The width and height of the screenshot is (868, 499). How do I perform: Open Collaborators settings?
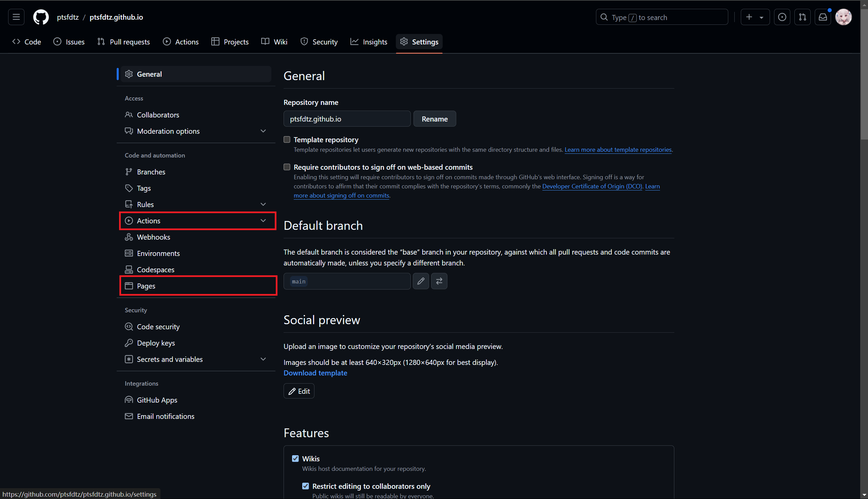[x=196, y=115]
